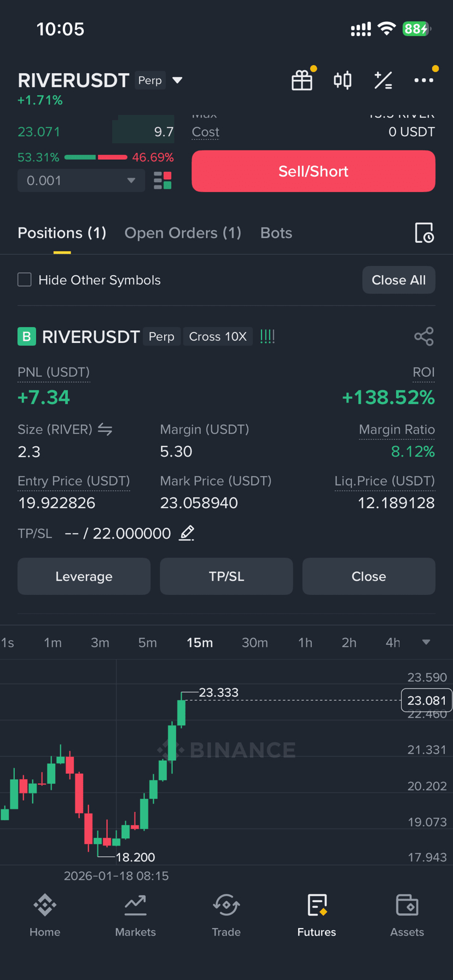
Task: Select the 30m chart interval
Action: pyautogui.click(x=255, y=643)
